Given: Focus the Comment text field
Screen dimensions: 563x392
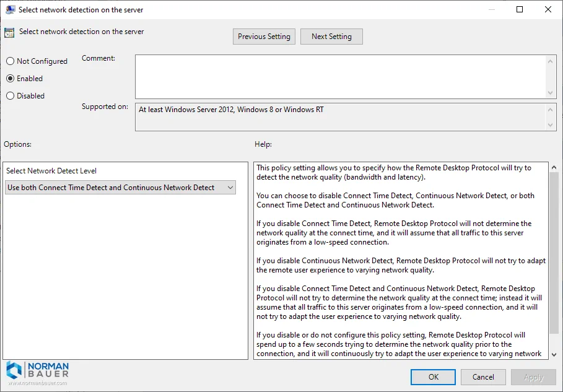Looking at the screenshot, I should 339,77.
